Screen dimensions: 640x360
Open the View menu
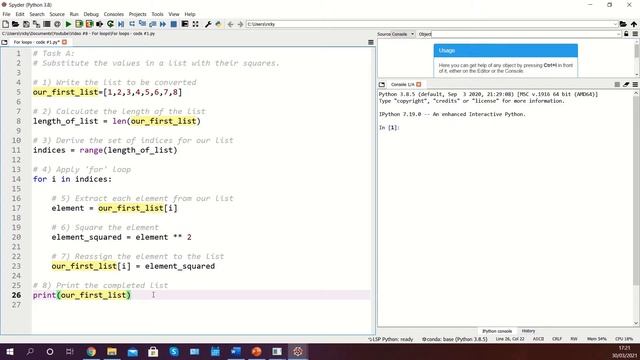coord(174,14)
